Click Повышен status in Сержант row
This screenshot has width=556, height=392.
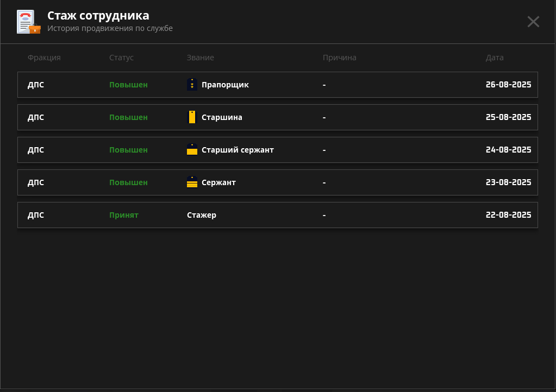[128, 183]
